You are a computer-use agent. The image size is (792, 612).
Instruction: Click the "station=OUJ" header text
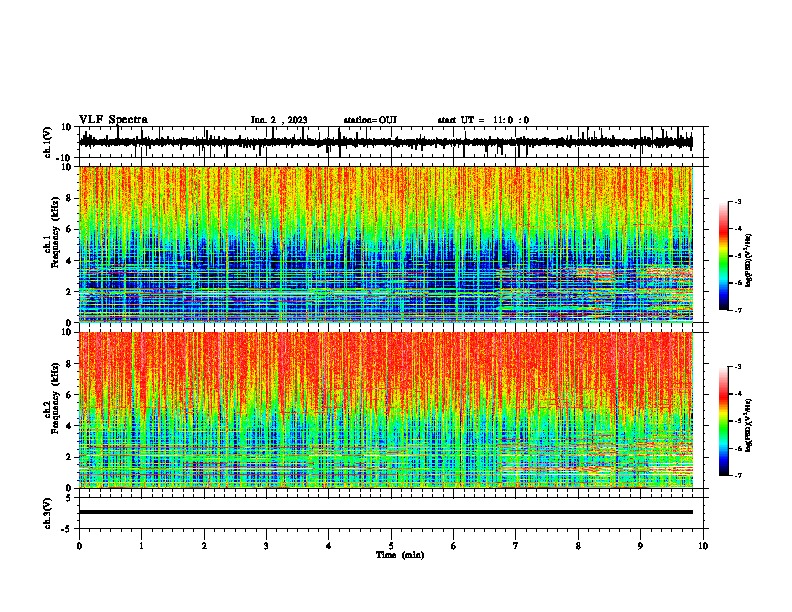[370, 120]
